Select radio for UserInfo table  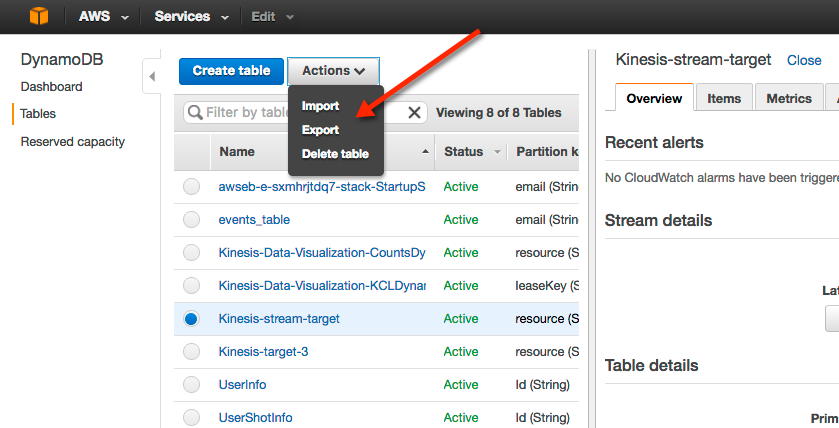pos(192,385)
